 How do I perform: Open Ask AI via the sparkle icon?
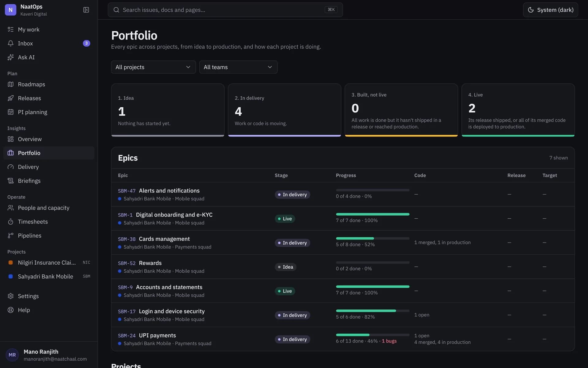[x=10, y=57]
